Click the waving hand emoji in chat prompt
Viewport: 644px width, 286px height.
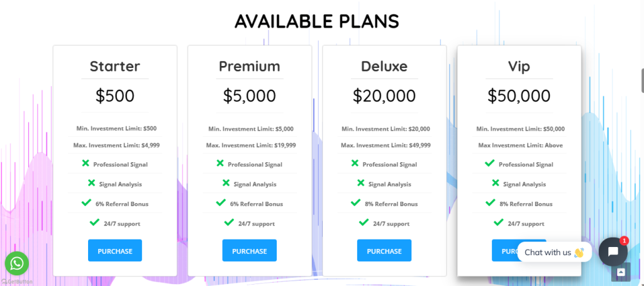pos(579,252)
